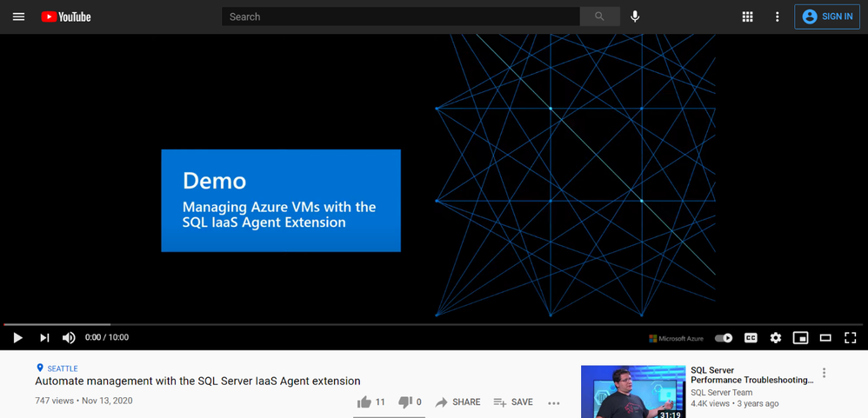The height and width of the screenshot is (418, 868).
Task: Click the '747 views • Nov 13, 2020' text
Action: coord(83,401)
